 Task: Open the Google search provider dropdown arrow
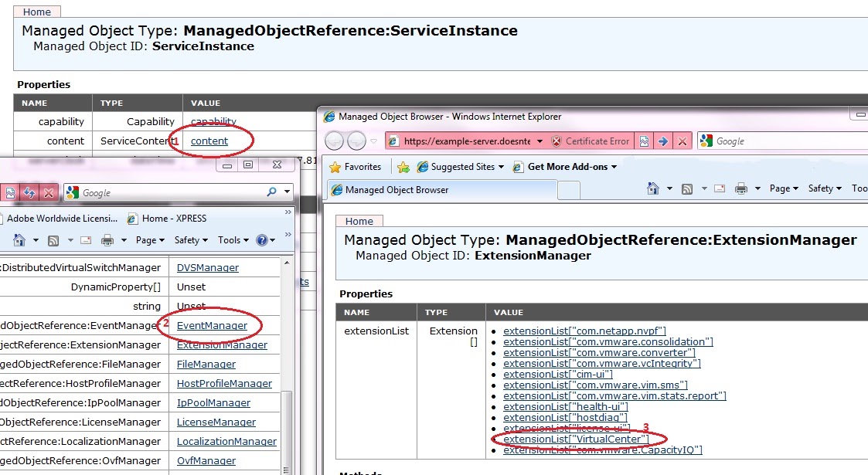286,193
